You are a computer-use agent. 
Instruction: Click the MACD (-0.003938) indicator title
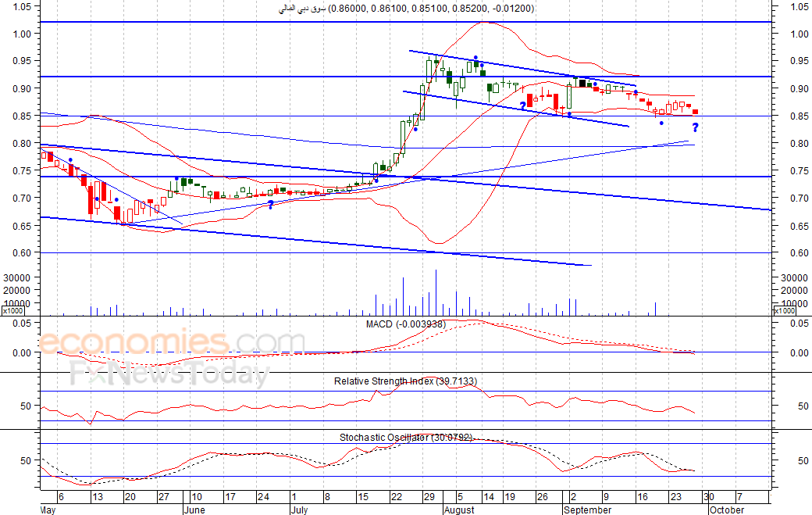pyautogui.click(x=405, y=324)
